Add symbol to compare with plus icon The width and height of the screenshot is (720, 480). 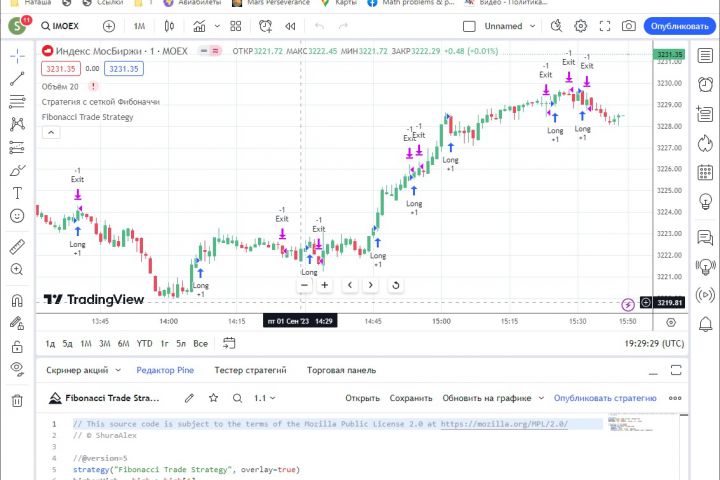pos(109,26)
